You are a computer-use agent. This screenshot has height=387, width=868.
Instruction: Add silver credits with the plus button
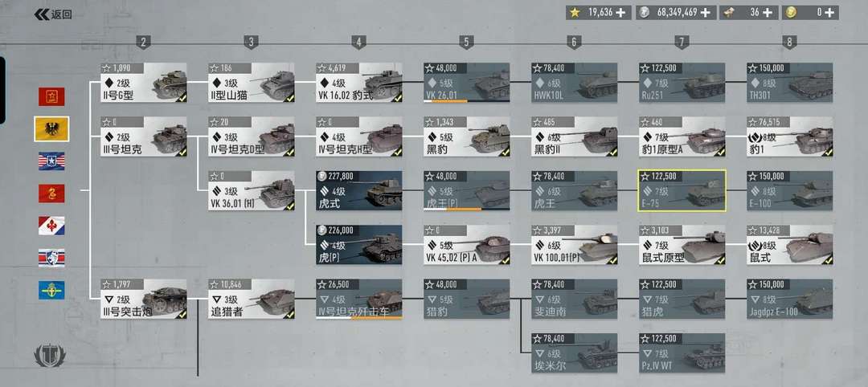click(x=707, y=13)
